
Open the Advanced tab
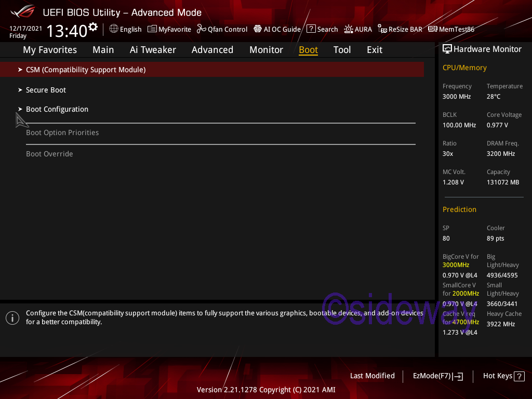[x=212, y=50]
